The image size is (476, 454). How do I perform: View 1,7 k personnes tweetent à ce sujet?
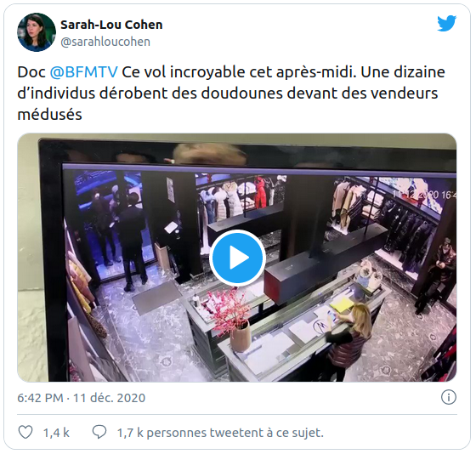pyautogui.click(x=220, y=433)
